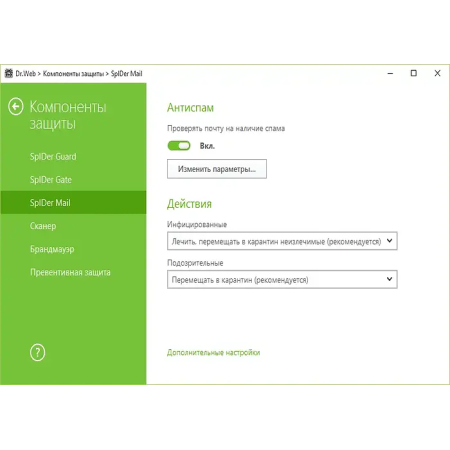450x450 pixels.
Task: Select the SpIDer Mail sidebar item
Action: pos(73,203)
